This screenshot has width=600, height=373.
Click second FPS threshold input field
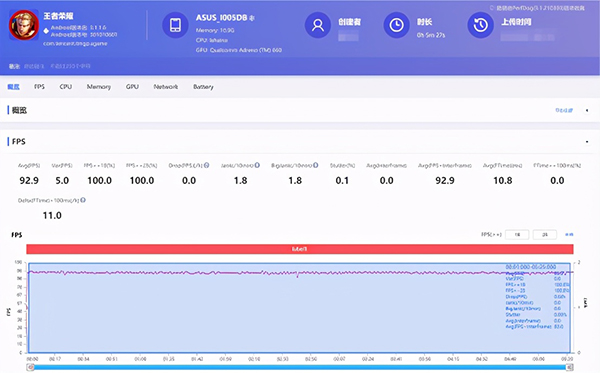pos(545,235)
